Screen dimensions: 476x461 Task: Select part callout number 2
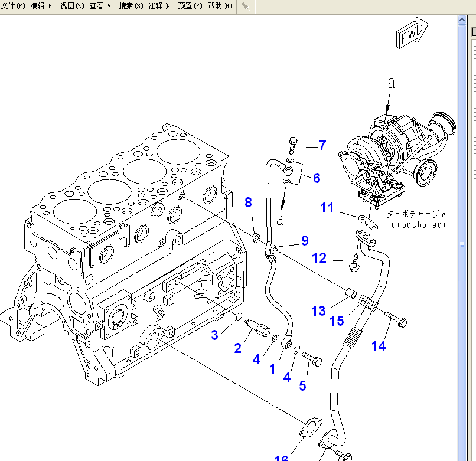click(x=237, y=348)
